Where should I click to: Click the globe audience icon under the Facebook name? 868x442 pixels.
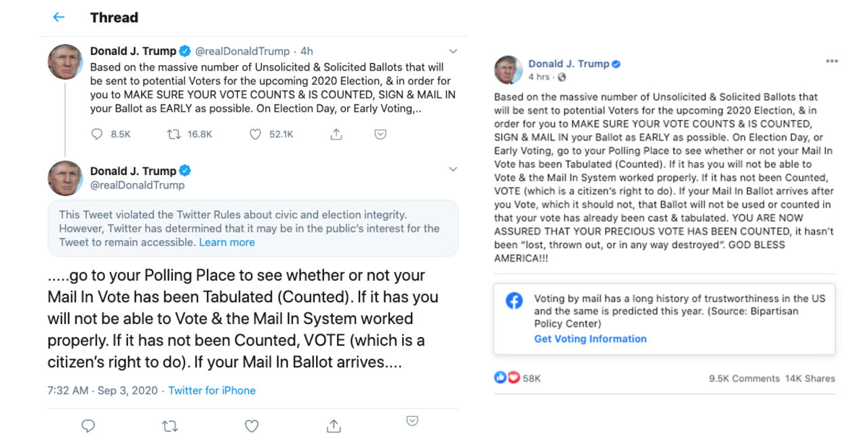[x=561, y=77]
